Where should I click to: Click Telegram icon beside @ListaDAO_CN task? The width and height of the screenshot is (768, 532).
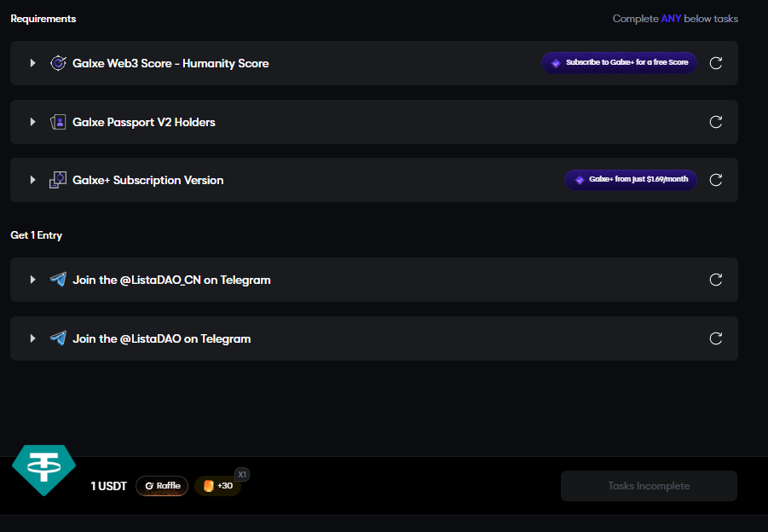pos(58,280)
